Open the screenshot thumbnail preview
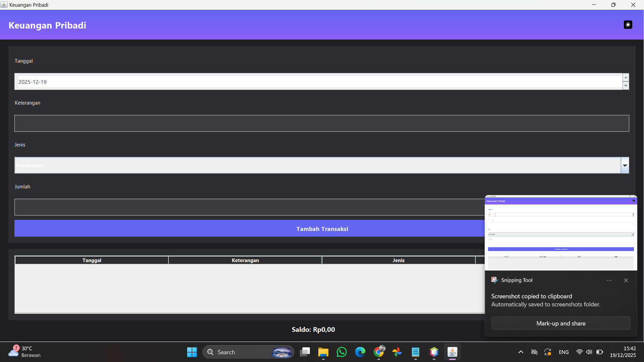The height and width of the screenshot is (362, 644). 561,233
